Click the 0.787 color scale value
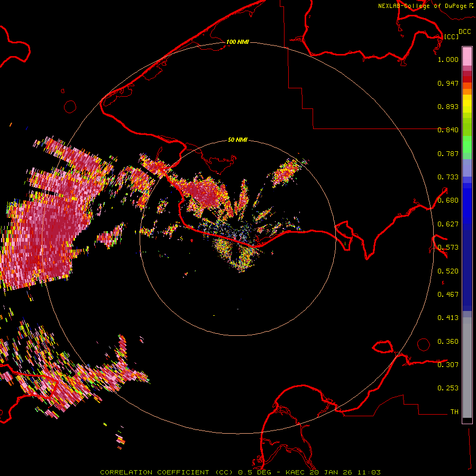 click(448, 153)
